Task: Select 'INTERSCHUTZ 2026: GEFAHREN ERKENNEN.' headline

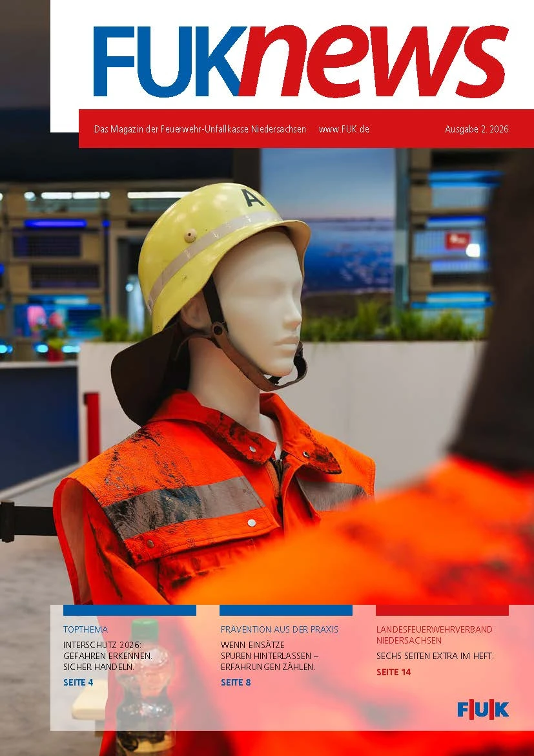Action: coord(107,651)
